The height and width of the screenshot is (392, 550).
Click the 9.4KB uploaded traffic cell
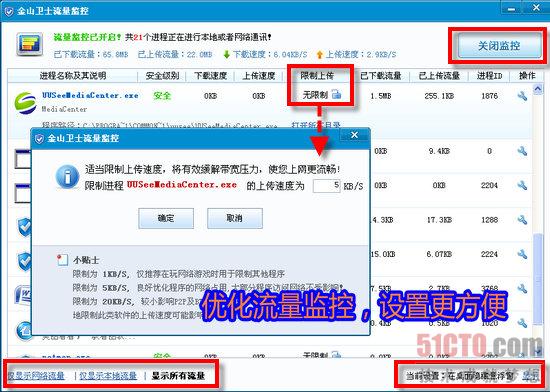pos(439,151)
